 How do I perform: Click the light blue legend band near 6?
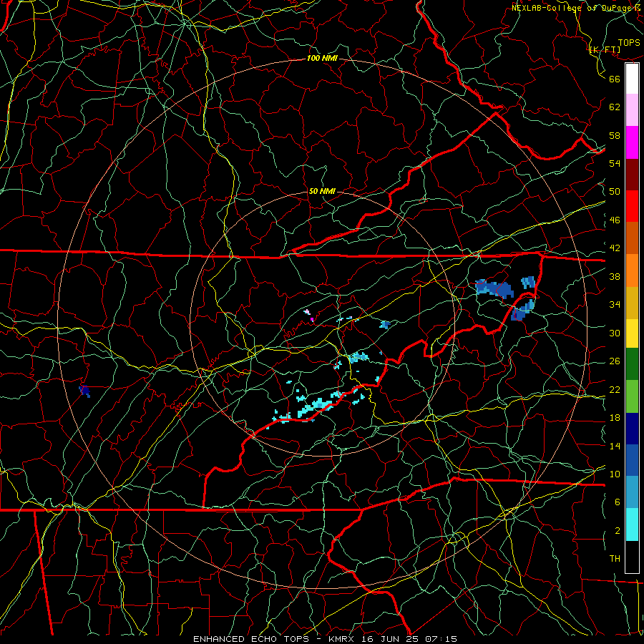pos(632,492)
